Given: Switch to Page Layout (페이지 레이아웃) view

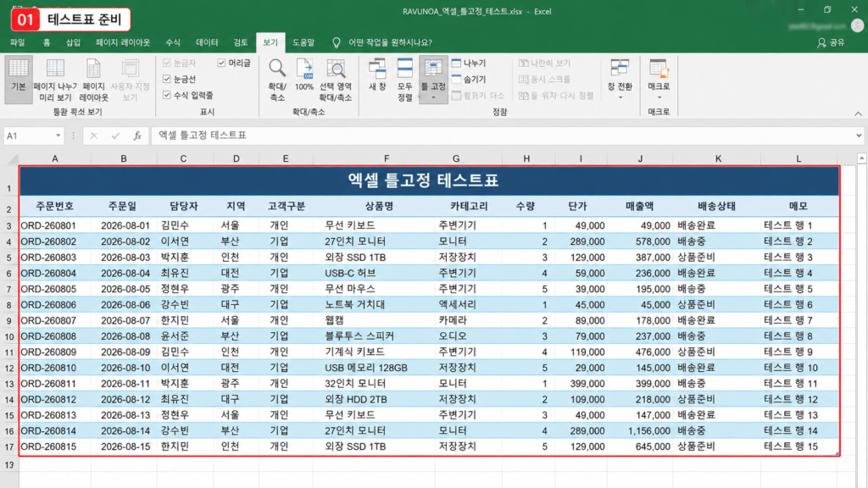Looking at the screenshot, I should [93, 79].
